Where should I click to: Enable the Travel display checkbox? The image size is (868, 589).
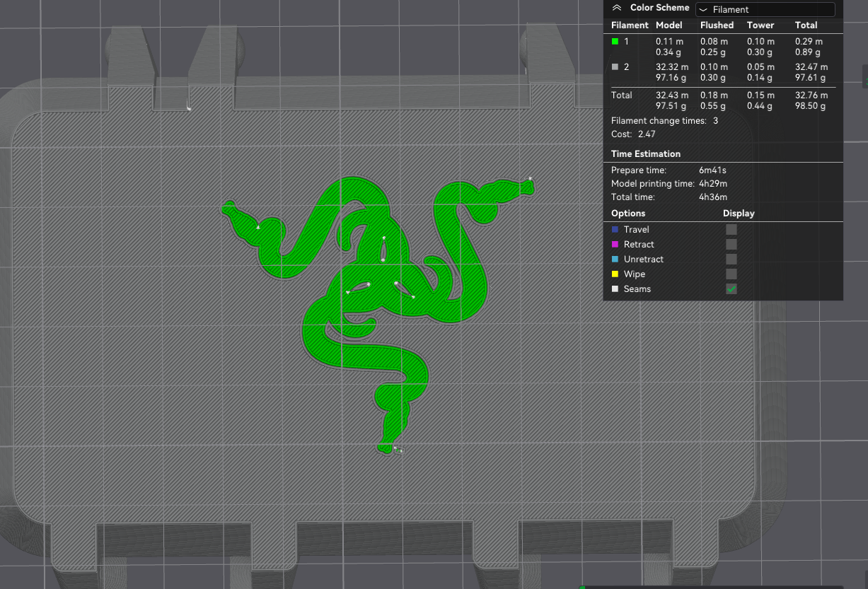coord(731,229)
